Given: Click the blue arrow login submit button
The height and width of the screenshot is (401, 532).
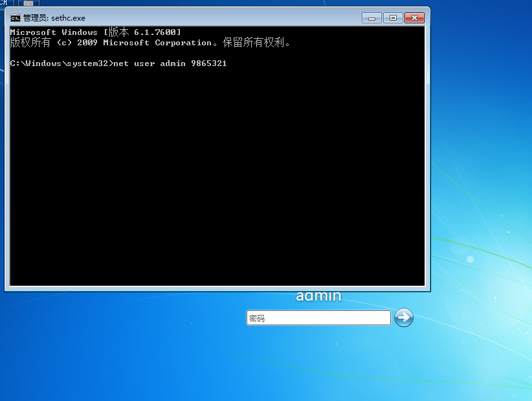Looking at the screenshot, I should click(403, 317).
